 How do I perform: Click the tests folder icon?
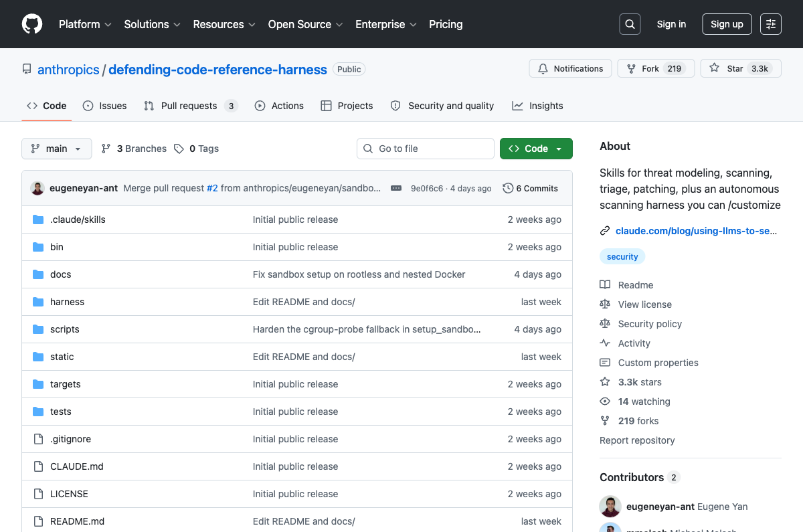click(38, 412)
